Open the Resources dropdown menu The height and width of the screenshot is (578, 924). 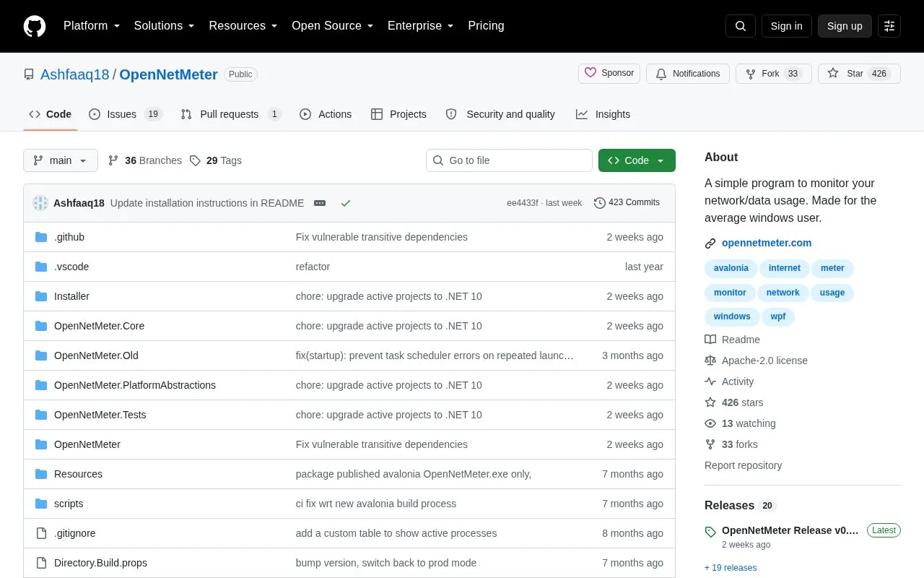tap(243, 26)
